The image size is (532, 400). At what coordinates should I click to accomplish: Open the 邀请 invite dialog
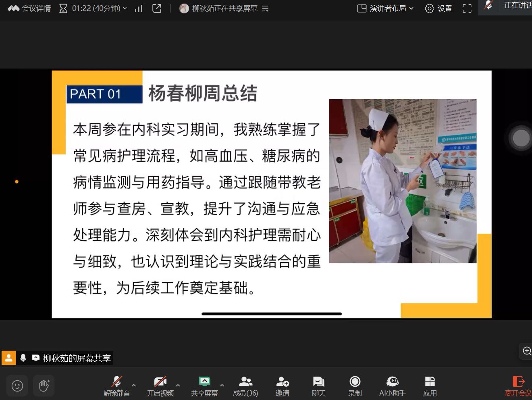tap(282, 386)
